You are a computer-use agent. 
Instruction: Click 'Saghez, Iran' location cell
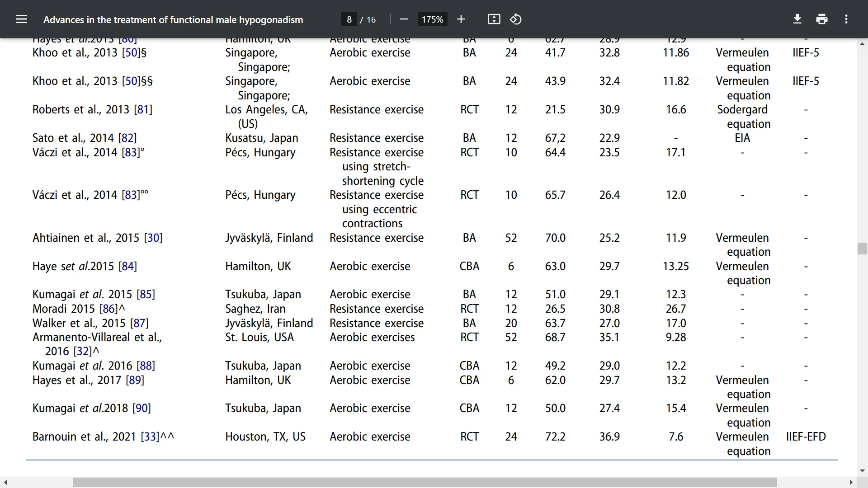click(x=255, y=309)
